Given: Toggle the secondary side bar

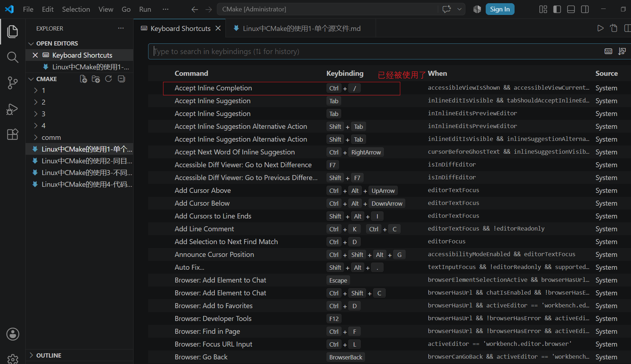Looking at the screenshot, I should click(585, 9).
